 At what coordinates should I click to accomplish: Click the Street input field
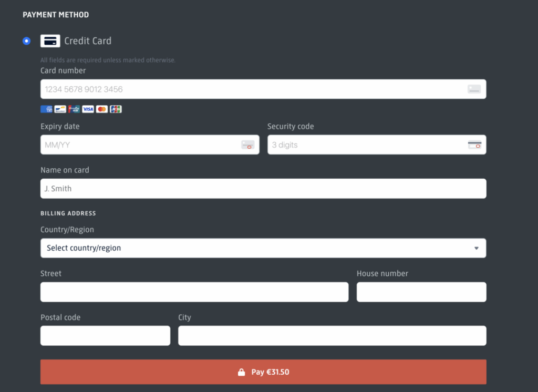(194, 292)
